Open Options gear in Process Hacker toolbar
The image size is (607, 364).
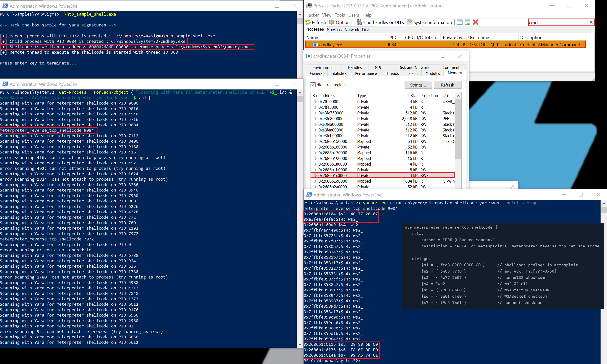point(332,22)
